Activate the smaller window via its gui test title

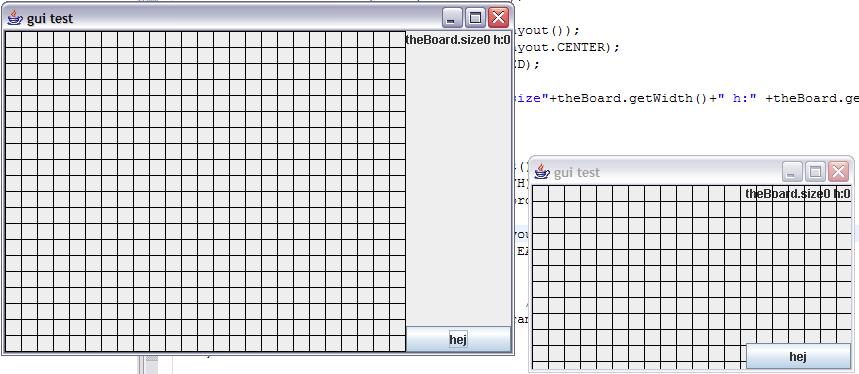click(x=577, y=172)
